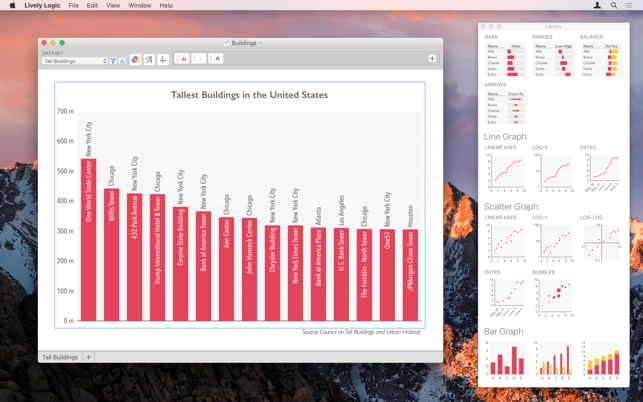
Task: Click the JPMorgan Chase Tower bar
Action: pos(410,275)
